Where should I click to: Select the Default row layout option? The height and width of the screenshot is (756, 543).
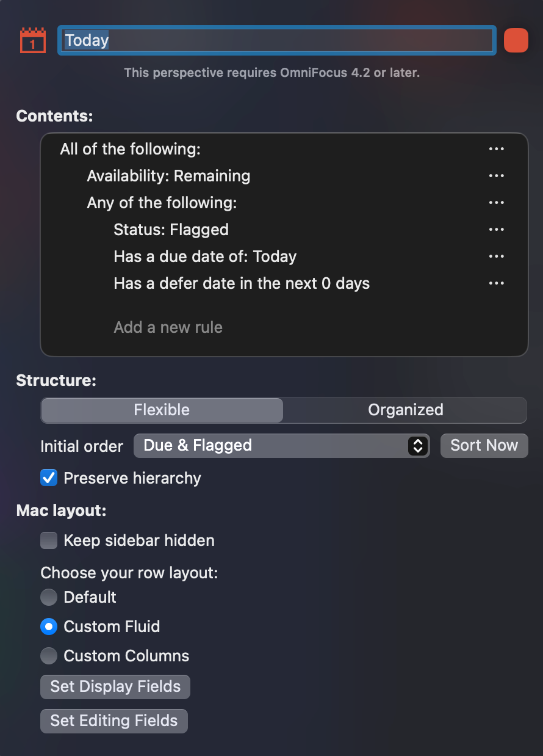(49, 597)
